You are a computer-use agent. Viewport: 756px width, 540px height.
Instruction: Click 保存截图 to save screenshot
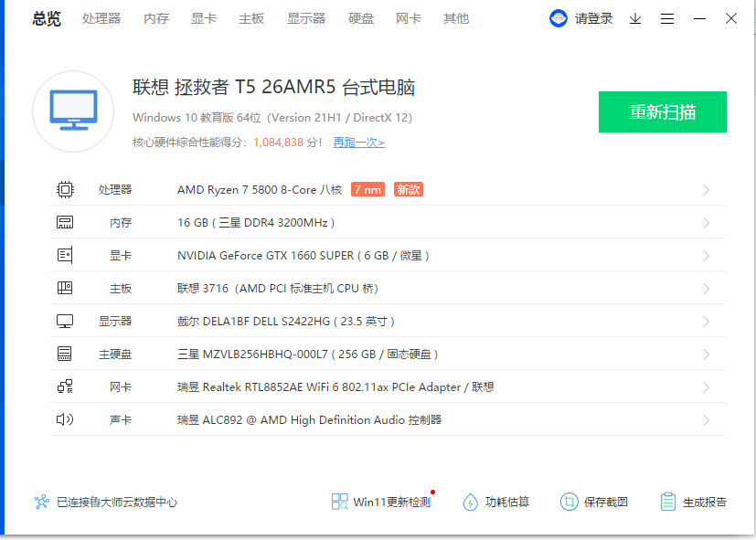point(594,502)
